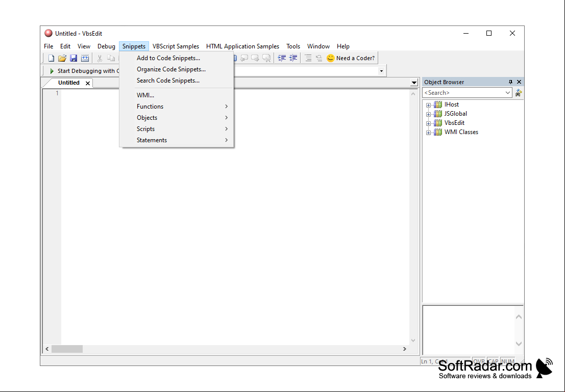Open the Tools menu
Screen dimensions: 565x392
[293, 46]
